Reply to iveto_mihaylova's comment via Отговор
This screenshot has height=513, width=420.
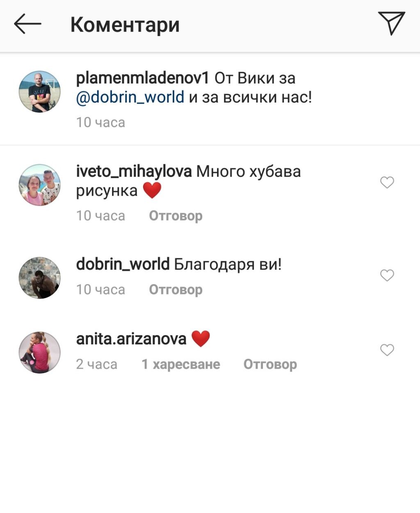point(176,216)
